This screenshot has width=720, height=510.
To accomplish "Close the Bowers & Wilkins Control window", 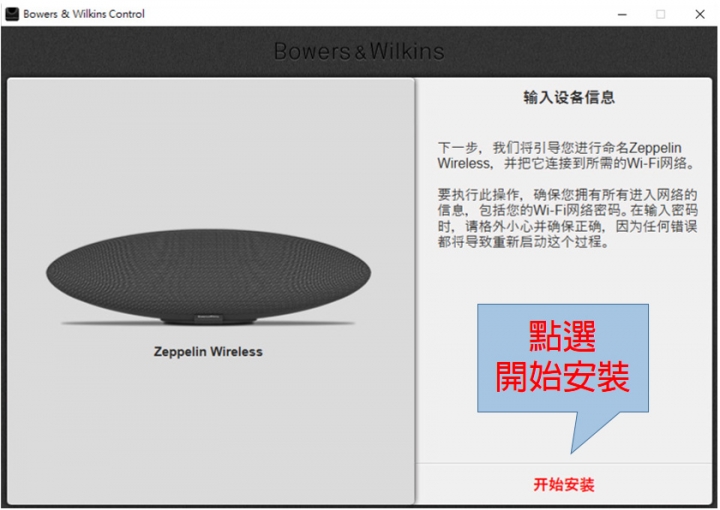I will pyautogui.click(x=700, y=14).
